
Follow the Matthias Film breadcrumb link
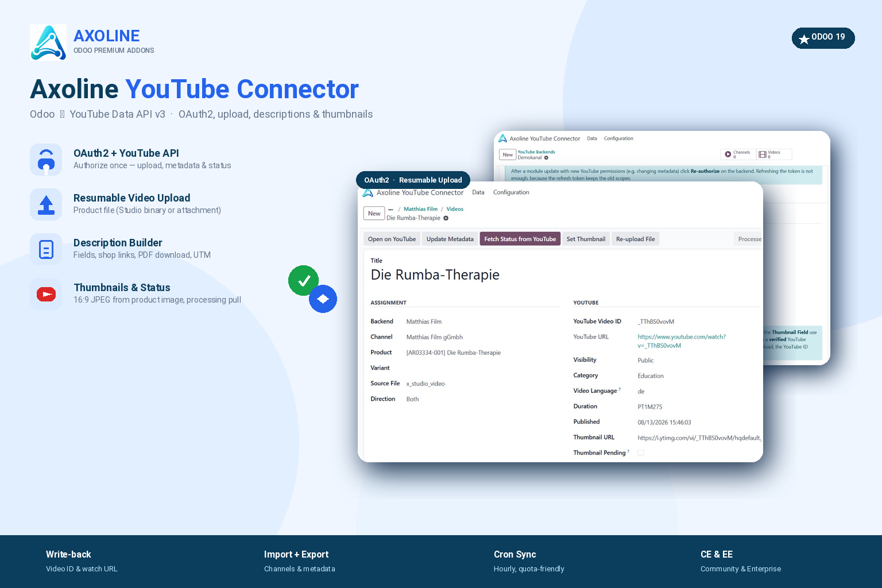coord(420,209)
